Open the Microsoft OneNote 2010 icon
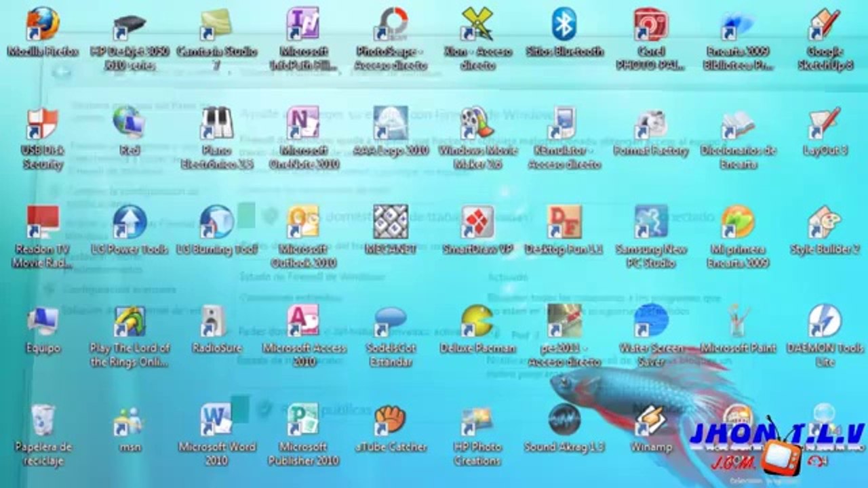Screen dimensions: 868x488 (303, 123)
